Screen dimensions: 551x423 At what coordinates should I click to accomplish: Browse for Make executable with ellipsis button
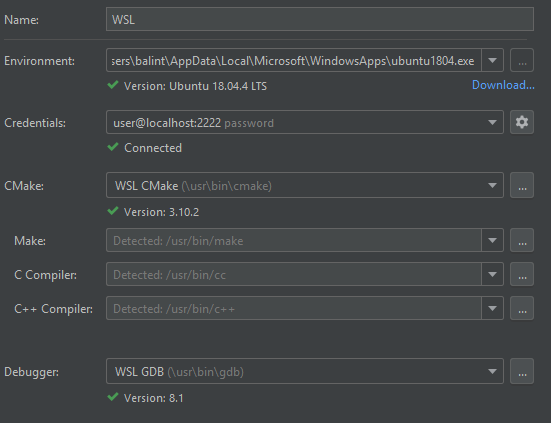[x=522, y=240]
